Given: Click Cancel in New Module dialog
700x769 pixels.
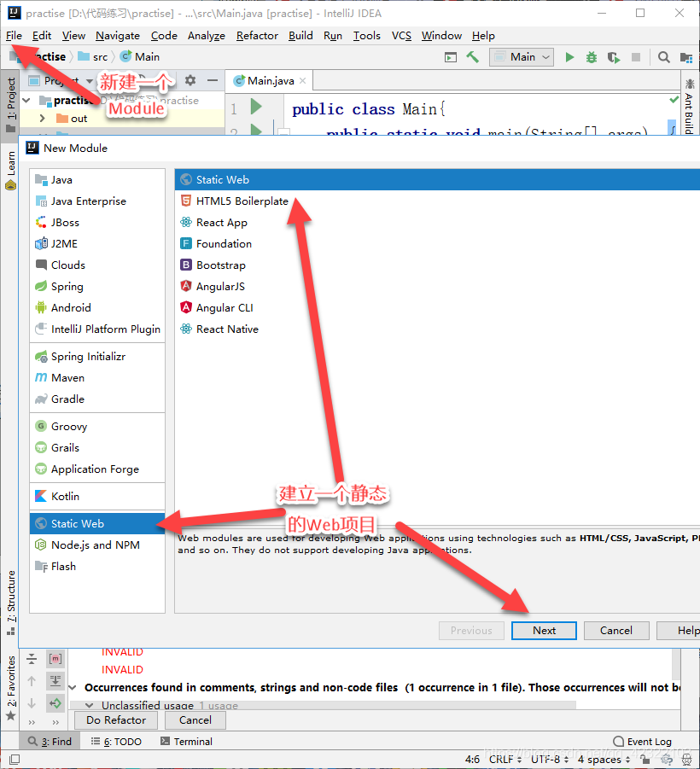Looking at the screenshot, I should (x=616, y=631).
